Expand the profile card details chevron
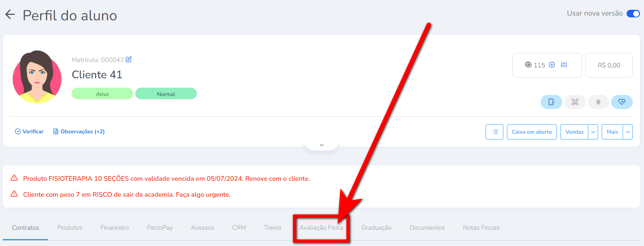 tap(321, 145)
